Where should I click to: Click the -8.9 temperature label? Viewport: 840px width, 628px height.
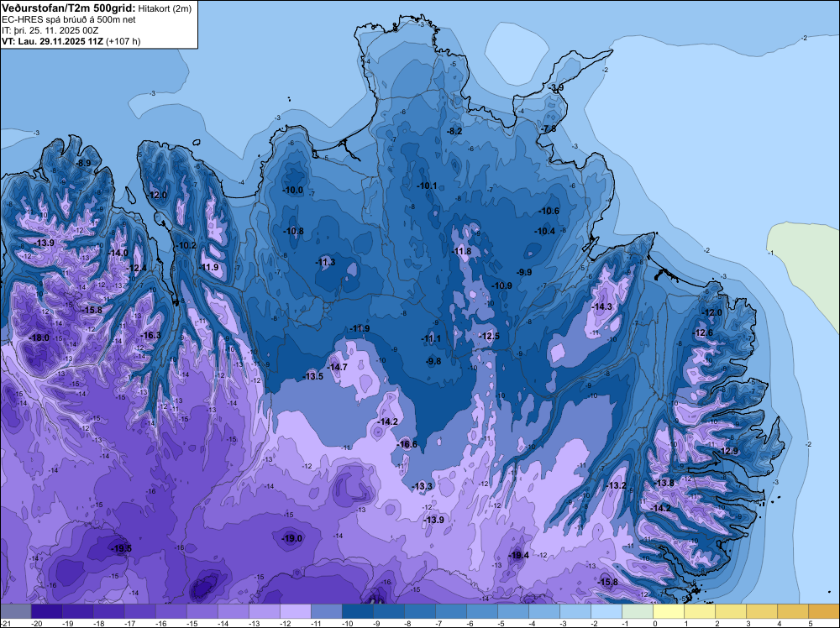point(83,163)
